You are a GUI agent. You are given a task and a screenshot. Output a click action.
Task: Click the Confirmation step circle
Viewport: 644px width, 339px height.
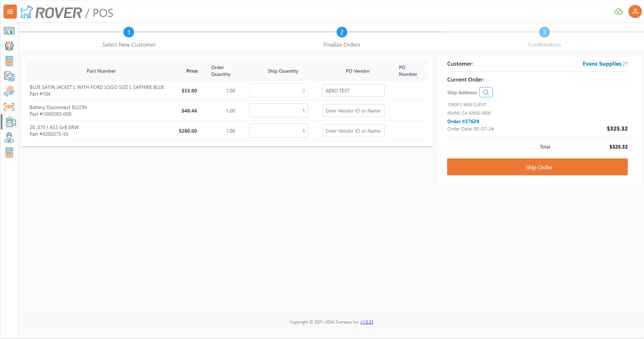tap(544, 32)
